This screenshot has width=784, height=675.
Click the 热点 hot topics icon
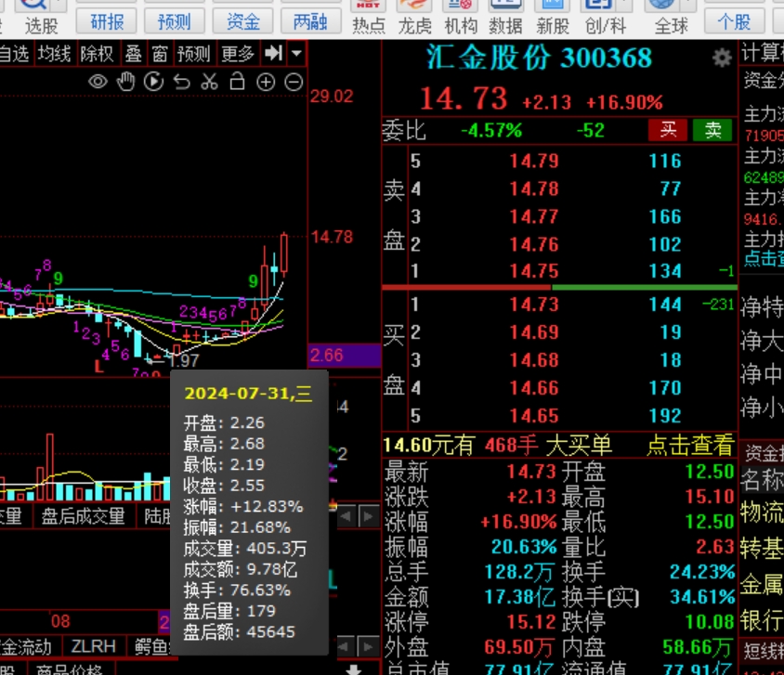pos(369,17)
